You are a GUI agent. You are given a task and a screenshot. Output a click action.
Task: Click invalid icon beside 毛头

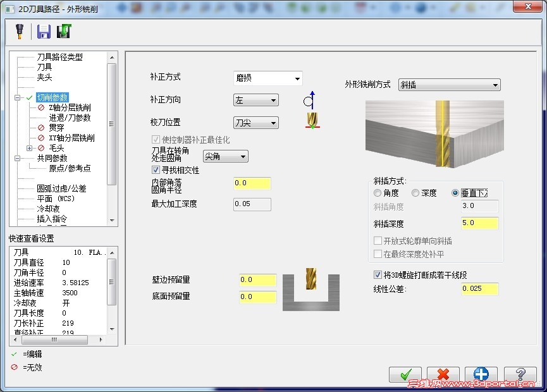[41, 148]
